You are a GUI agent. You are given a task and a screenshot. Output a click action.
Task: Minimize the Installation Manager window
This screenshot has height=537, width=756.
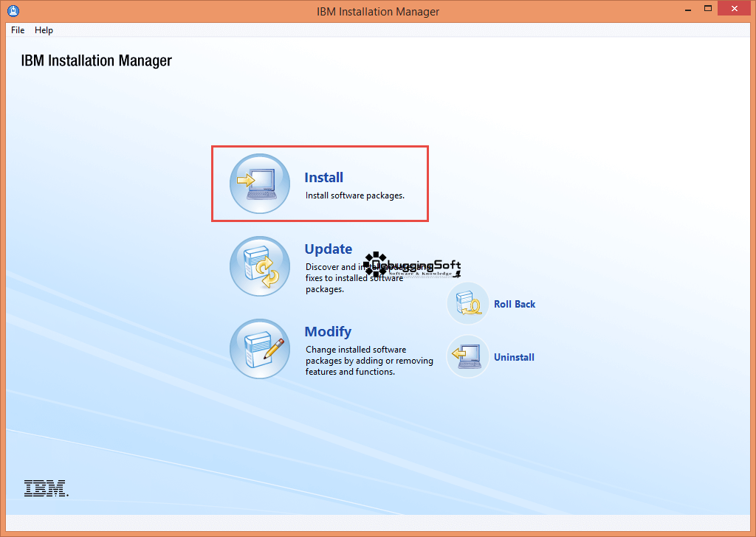688,9
